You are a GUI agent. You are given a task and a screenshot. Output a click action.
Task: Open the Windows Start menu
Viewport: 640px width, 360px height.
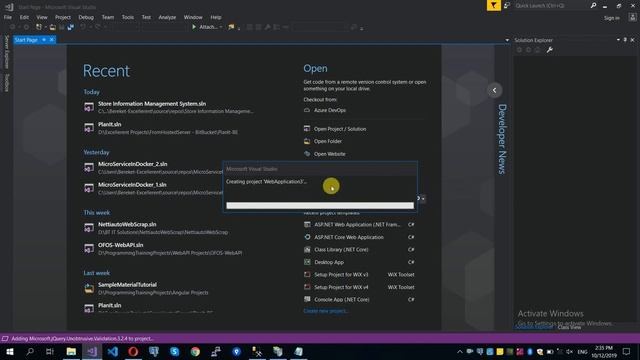(9, 351)
